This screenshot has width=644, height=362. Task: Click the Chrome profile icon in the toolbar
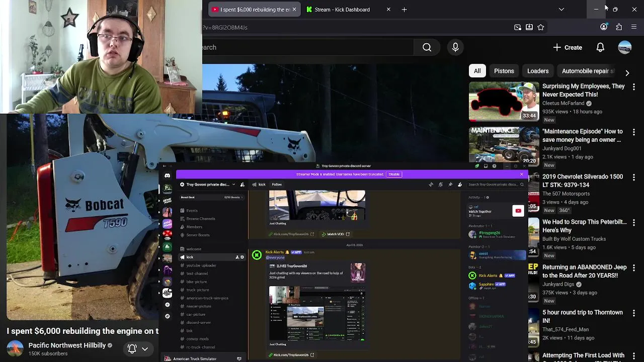604,27
